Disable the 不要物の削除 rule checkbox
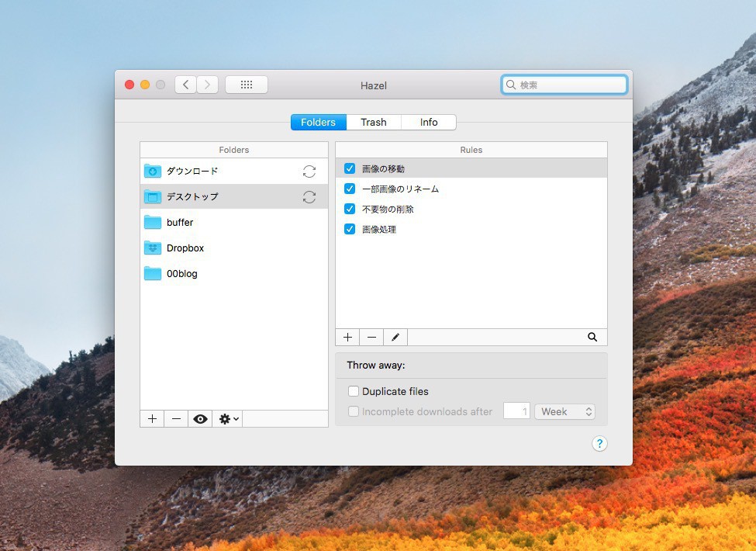Screen dimensions: 756x551 point(350,210)
